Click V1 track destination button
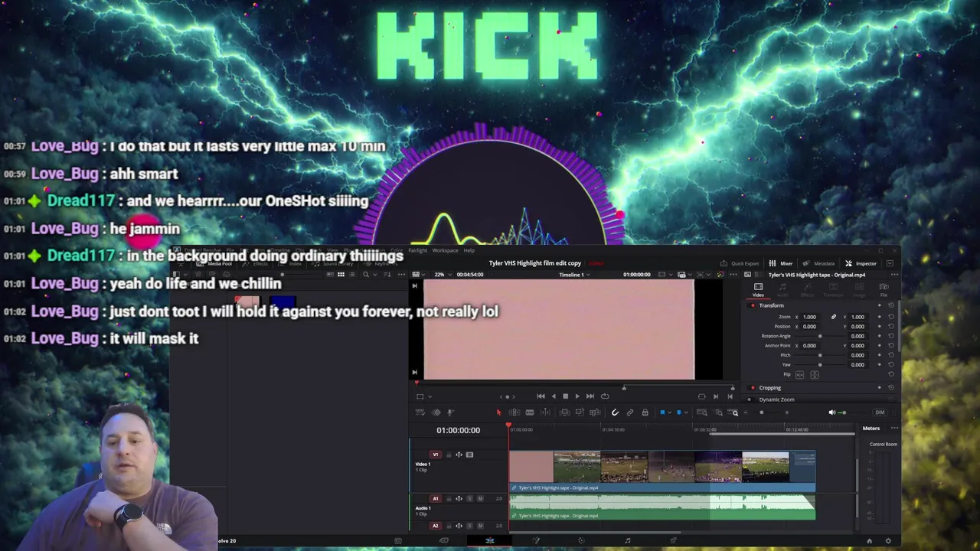This screenshot has height=551, width=980. [x=436, y=455]
